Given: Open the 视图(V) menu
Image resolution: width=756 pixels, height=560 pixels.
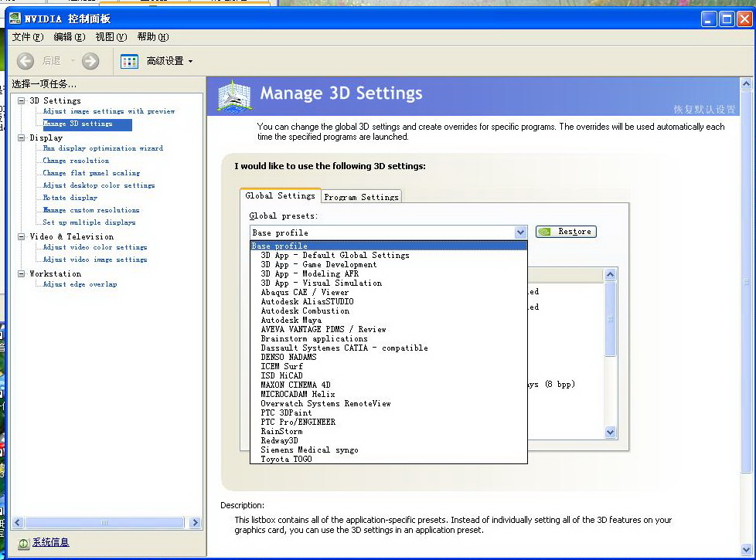Looking at the screenshot, I should (x=111, y=37).
